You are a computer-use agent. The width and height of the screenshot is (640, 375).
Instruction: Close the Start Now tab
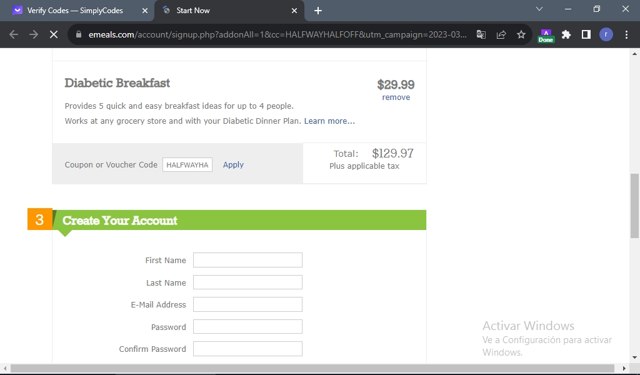point(294,11)
